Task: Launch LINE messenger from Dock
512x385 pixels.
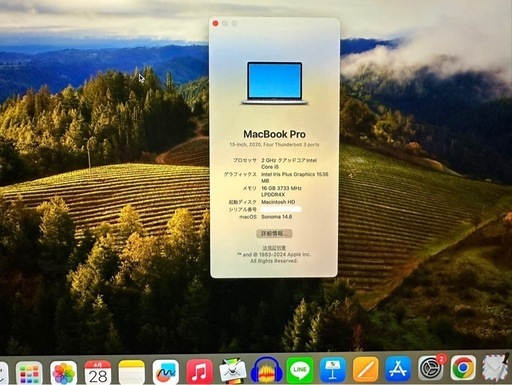Action: point(300,370)
